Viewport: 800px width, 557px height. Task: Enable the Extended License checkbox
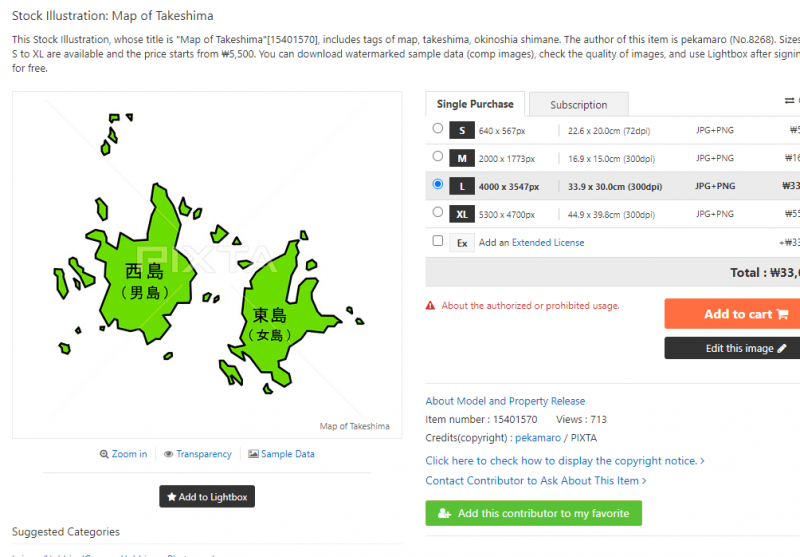pyautogui.click(x=438, y=241)
